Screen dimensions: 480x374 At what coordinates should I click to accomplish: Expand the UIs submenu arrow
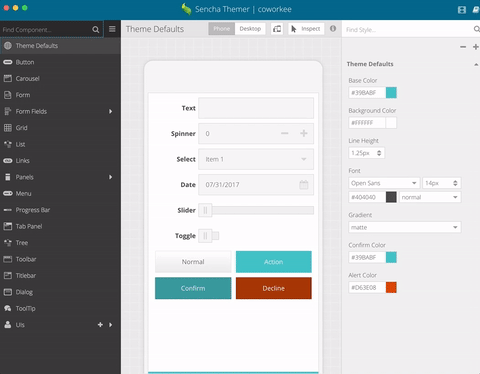click(x=110, y=325)
